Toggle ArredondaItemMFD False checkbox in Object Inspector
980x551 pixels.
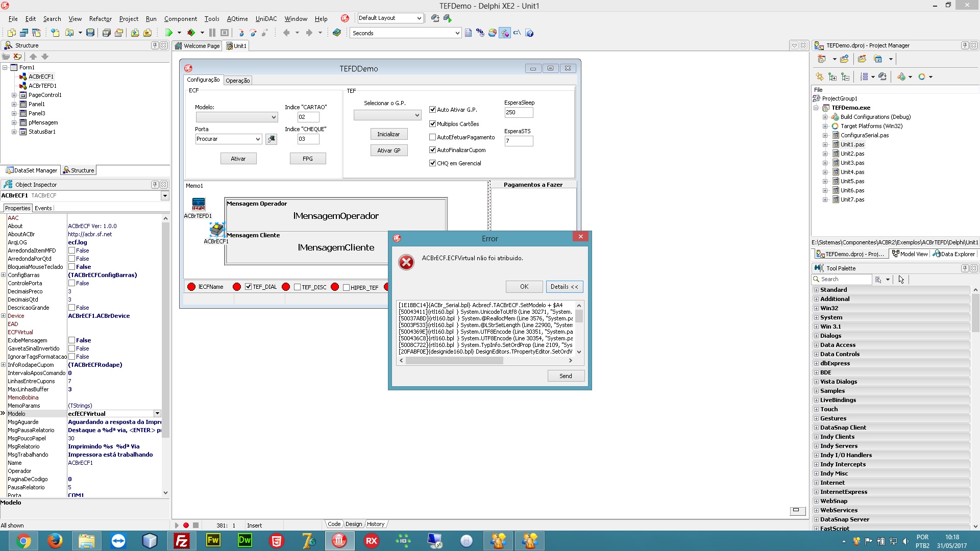(72, 251)
